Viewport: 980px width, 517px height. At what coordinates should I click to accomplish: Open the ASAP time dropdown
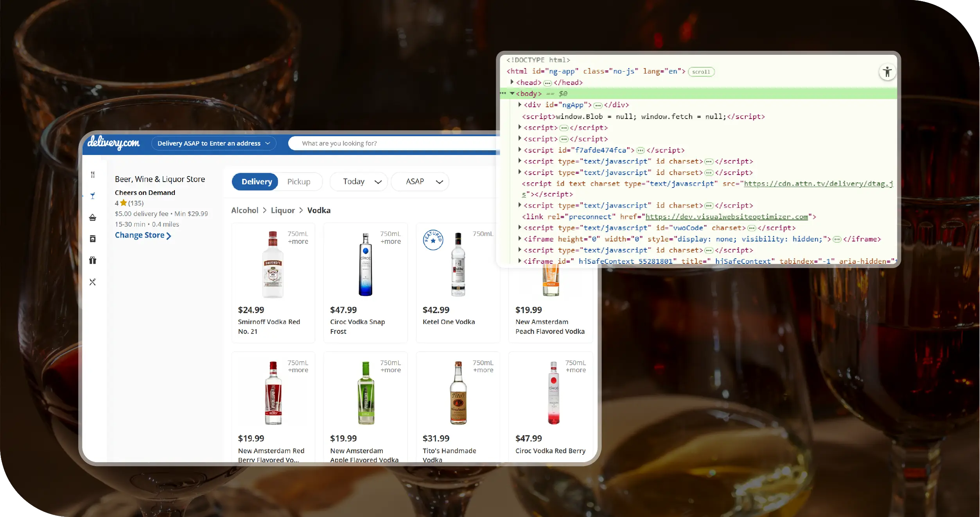click(x=420, y=182)
